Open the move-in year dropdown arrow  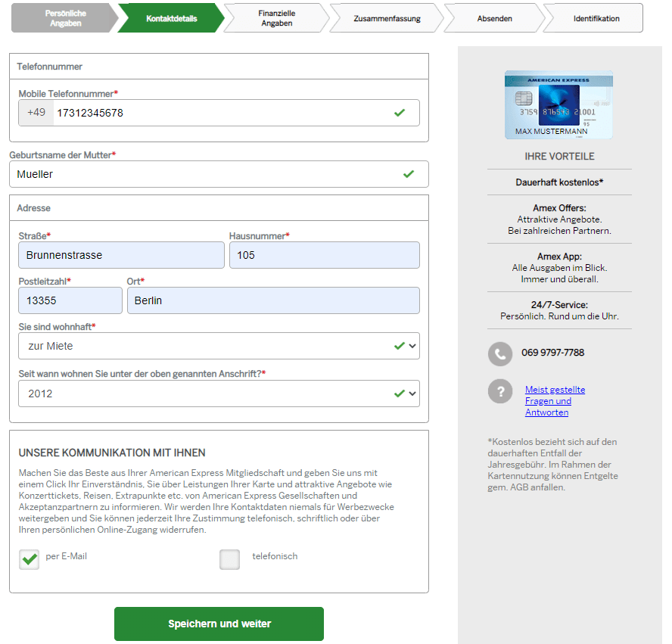click(x=412, y=394)
